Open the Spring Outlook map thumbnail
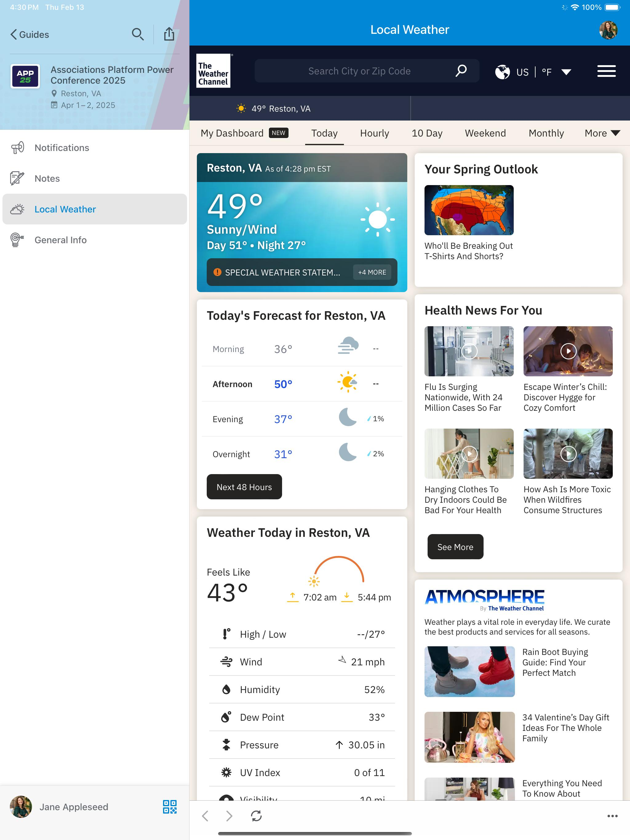The height and width of the screenshot is (840, 630). 469,210
